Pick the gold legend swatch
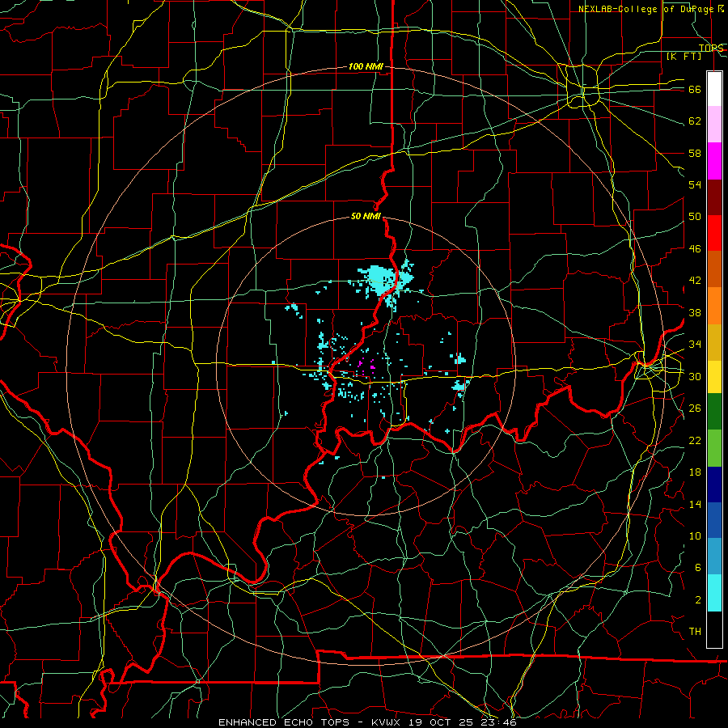728x728 pixels. [x=714, y=342]
